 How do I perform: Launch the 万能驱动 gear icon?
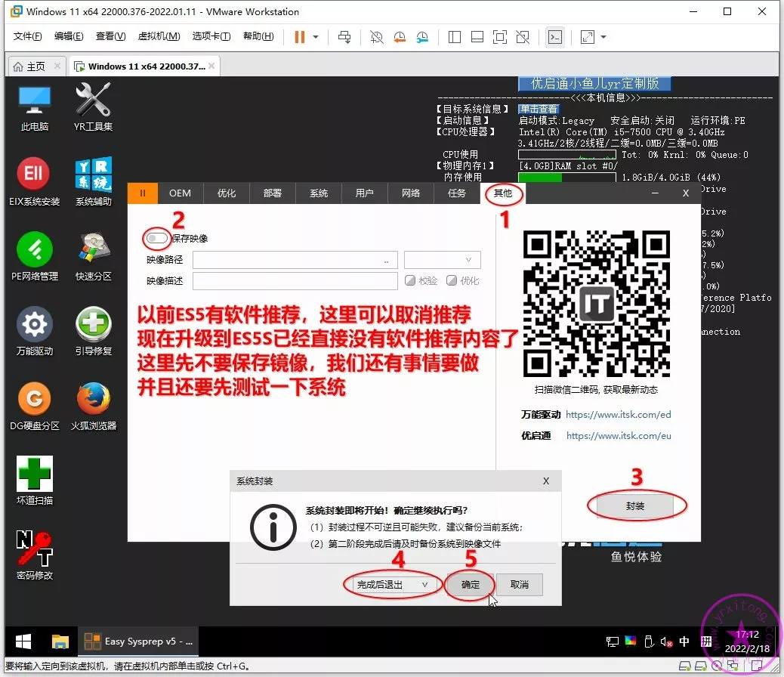pyautogui.click(x=34, y=325)
